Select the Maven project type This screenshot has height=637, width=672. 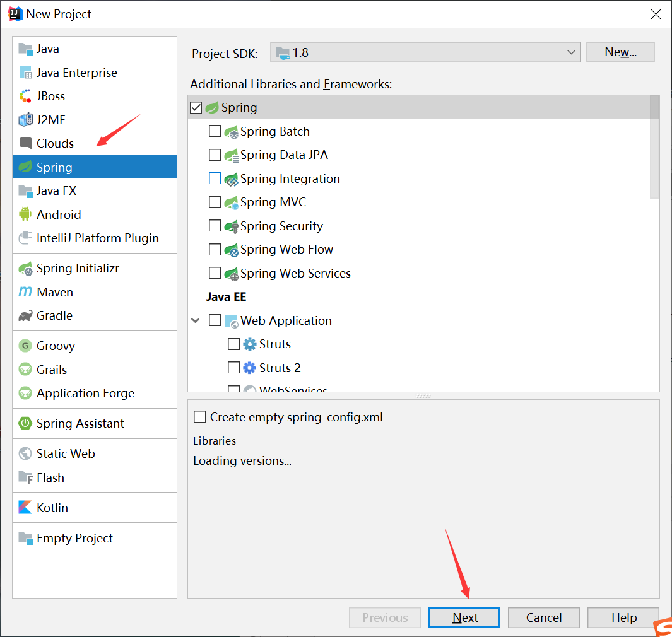95,292
